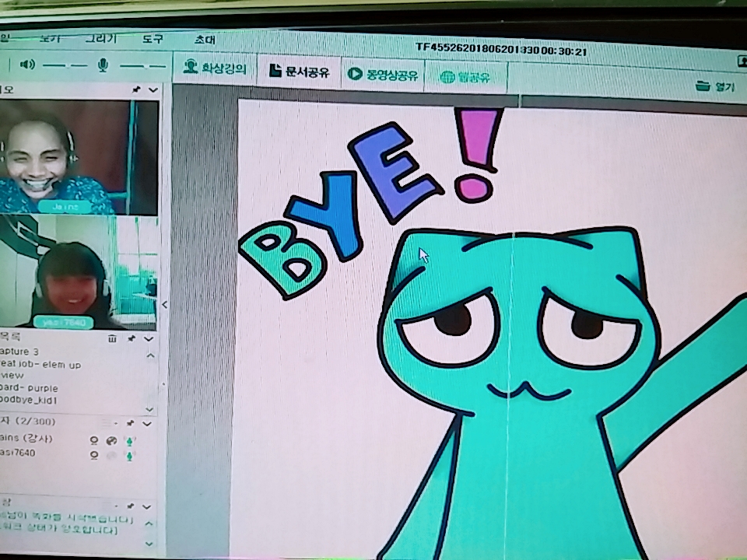This screenshot has width=747, height=560.
Task: Click the 열기 open folder button
Action: click(x=714, y=86)
